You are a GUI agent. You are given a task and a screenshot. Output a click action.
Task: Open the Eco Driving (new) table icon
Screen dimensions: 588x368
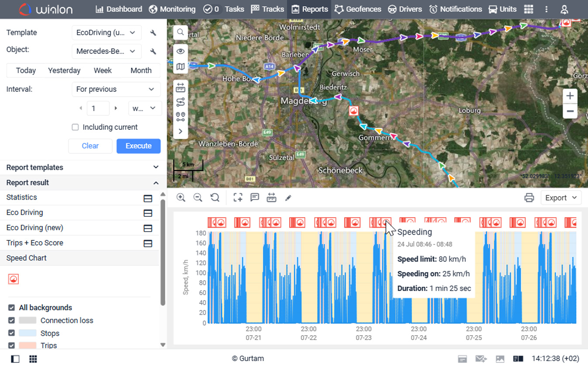pos(148,228)
